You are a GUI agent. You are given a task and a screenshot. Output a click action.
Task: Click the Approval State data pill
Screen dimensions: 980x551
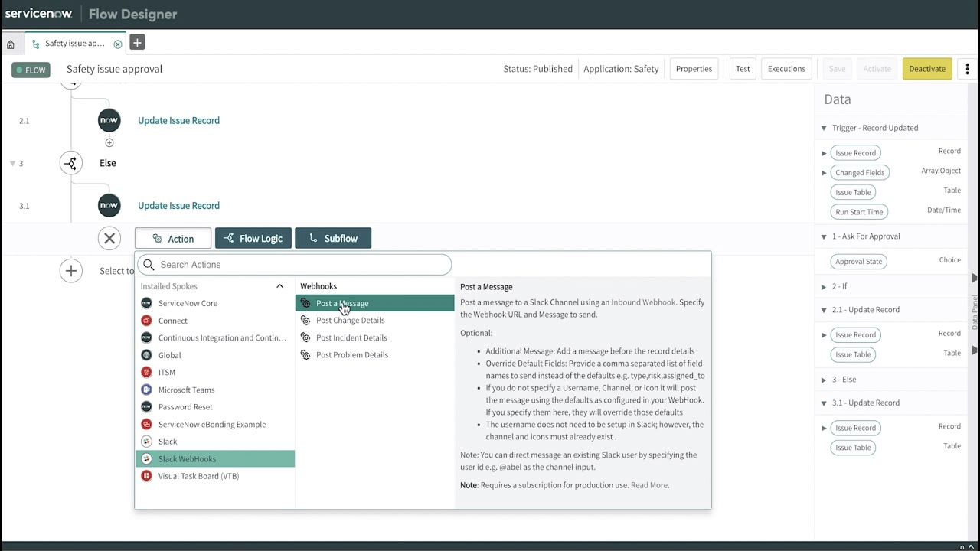tap(858, 262)
